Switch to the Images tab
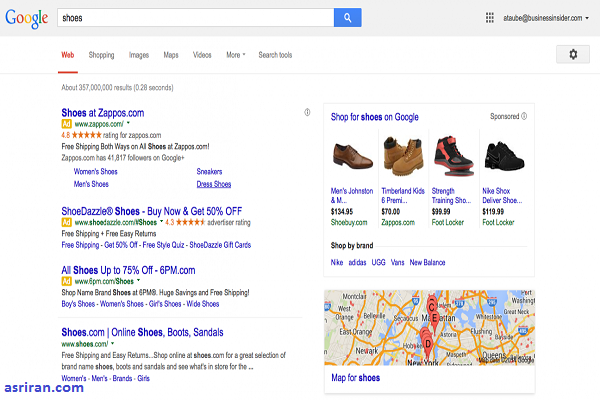The width and height of the screenshot is (600, 400). click(138, 55)
